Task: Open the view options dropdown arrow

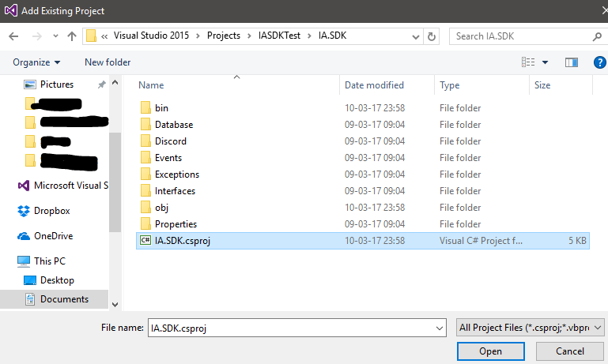Action: (x=546, y=62)
